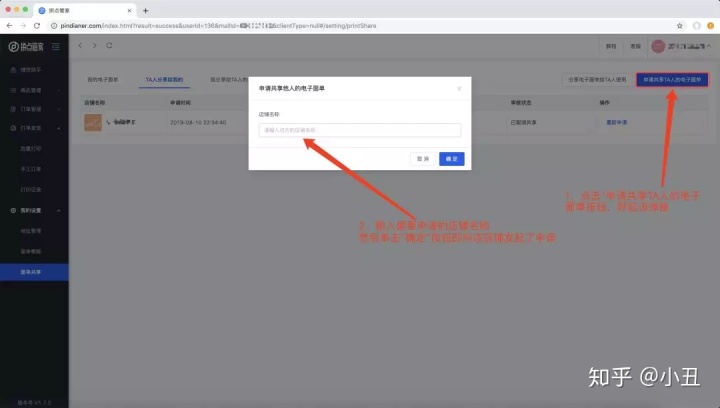Open the first sidebar item with the home icon
Screen dimensions: 720x408
(34, 70)
